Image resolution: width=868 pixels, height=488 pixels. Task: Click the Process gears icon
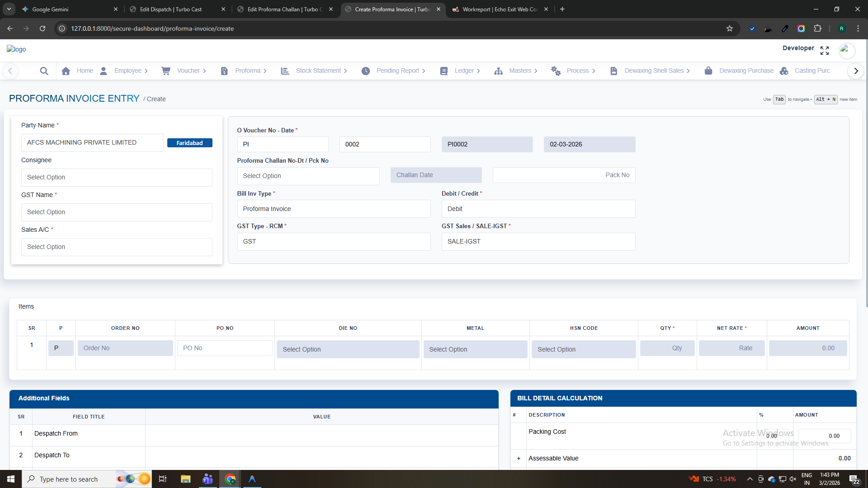coord(556,71)
